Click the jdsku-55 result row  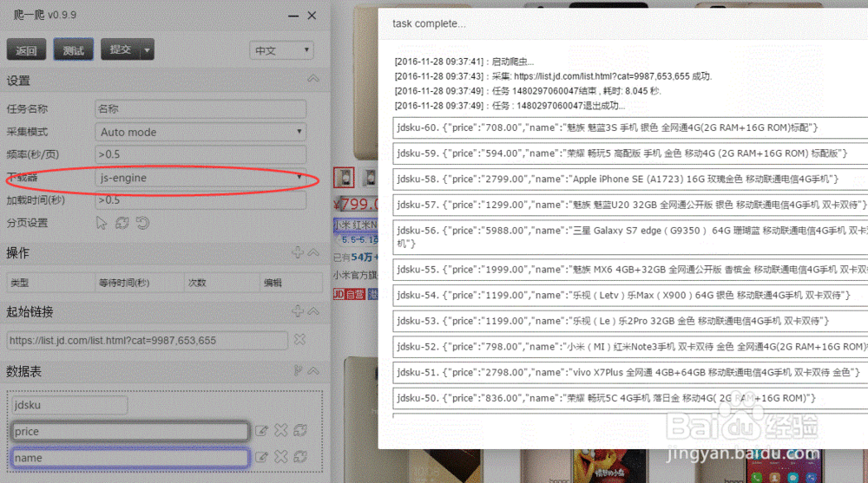(x=630, y=270)
